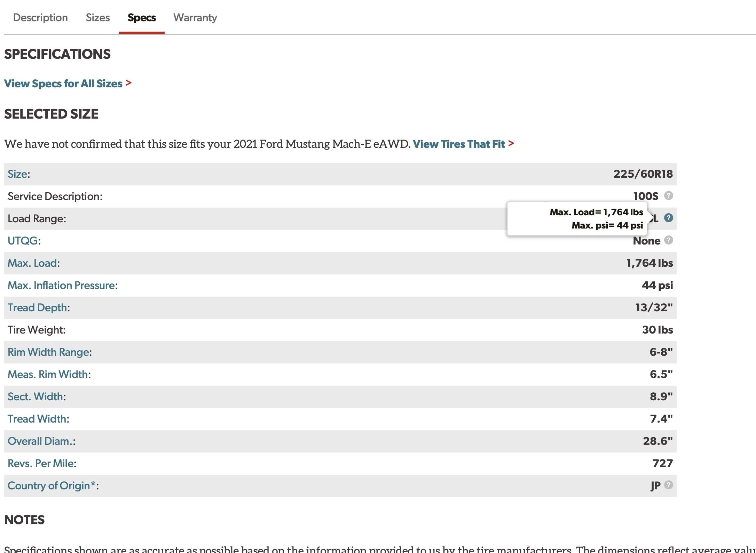Click the Meas. Rim Width link
This screenshot has height=553, width=756.
click(x=48, y=374)
